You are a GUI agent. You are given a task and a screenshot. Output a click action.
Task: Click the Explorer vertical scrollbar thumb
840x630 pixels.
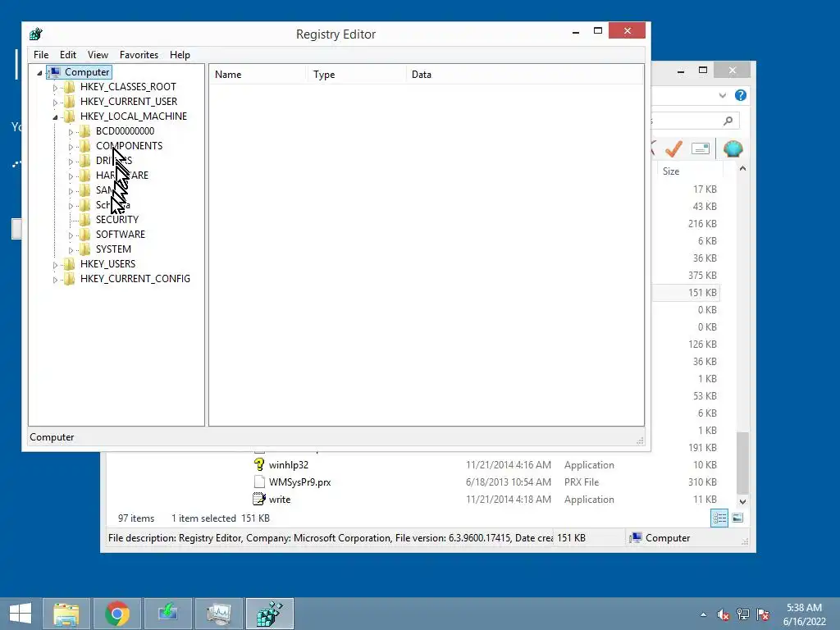[x=742, y=463]
